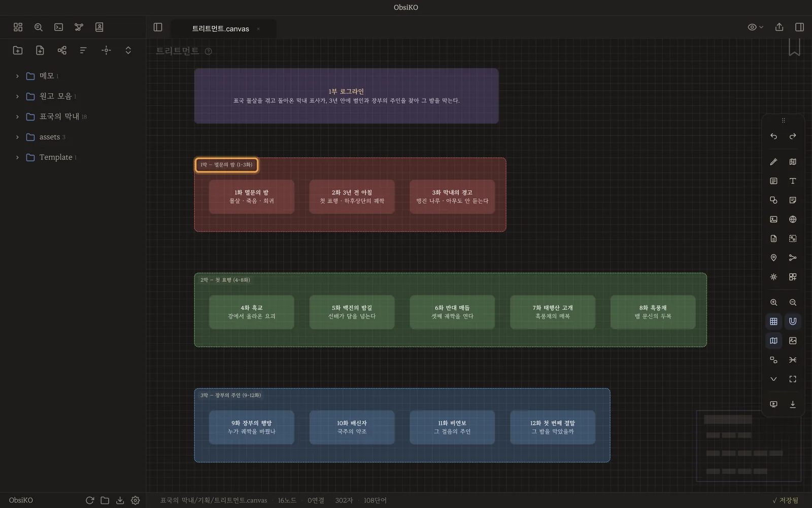
Task: Click the minimap thumbnail preview
Action: click(x=749, y=446)
